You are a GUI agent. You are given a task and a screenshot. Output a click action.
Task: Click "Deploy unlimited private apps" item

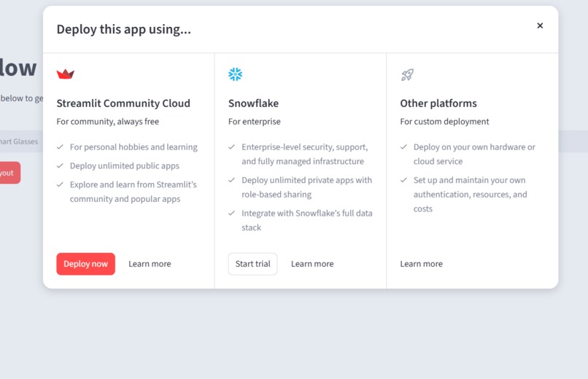pyautogui.click(x=306, y=187)
